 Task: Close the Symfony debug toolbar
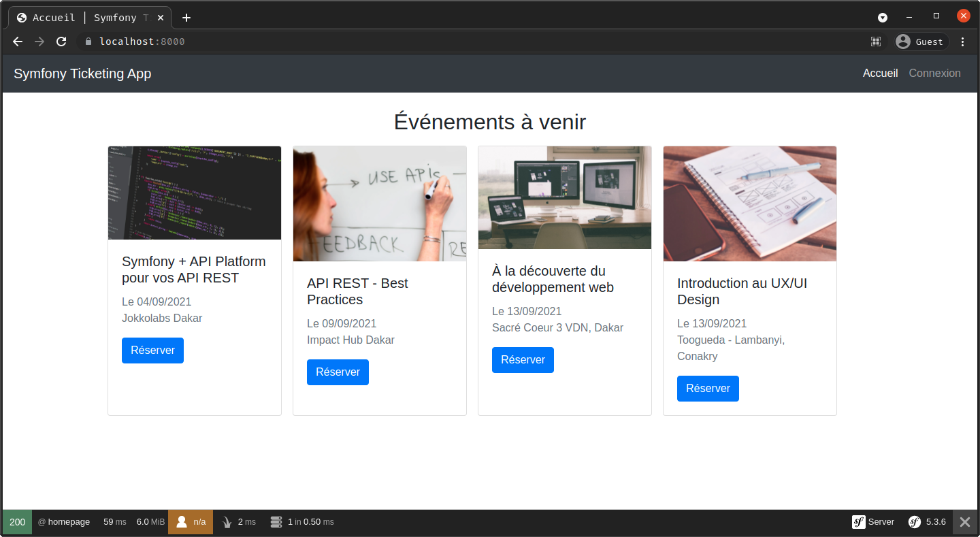point(965,522)
